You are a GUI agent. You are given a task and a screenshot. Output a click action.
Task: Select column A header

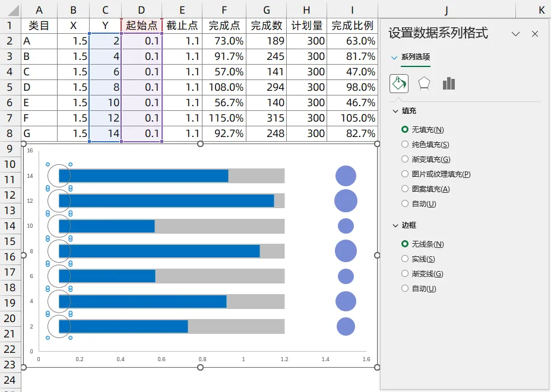pyautogui.click(x=39, y=10)
